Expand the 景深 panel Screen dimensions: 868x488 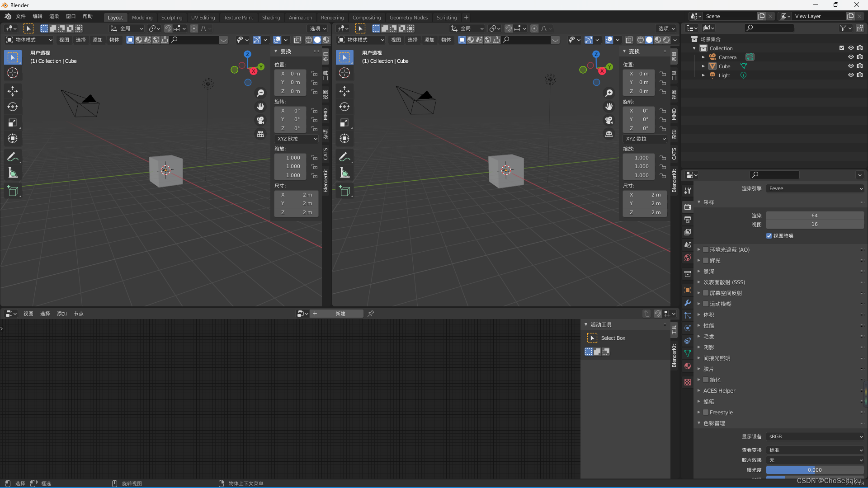708,271
